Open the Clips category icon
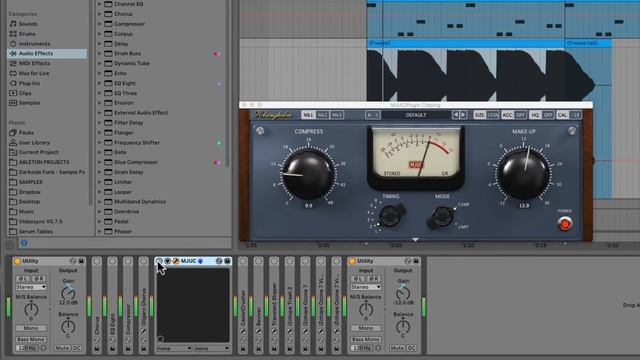Image resolution: width=640 pixels, height=360 pixels. coord(13,93)
